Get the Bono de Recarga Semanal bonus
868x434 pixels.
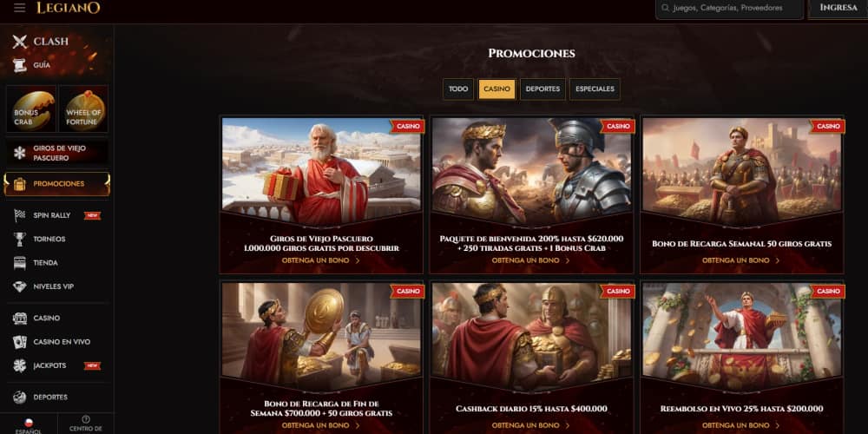[x=741, y=260]
